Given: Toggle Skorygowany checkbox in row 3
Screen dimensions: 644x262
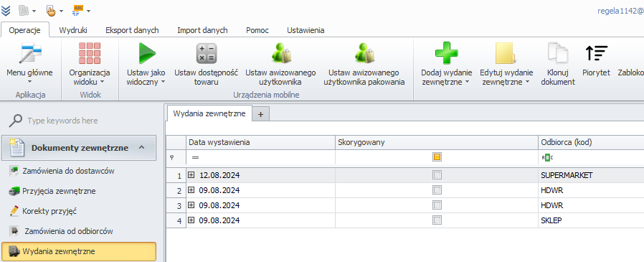Looking at the screenshot, I should [437, 205].
